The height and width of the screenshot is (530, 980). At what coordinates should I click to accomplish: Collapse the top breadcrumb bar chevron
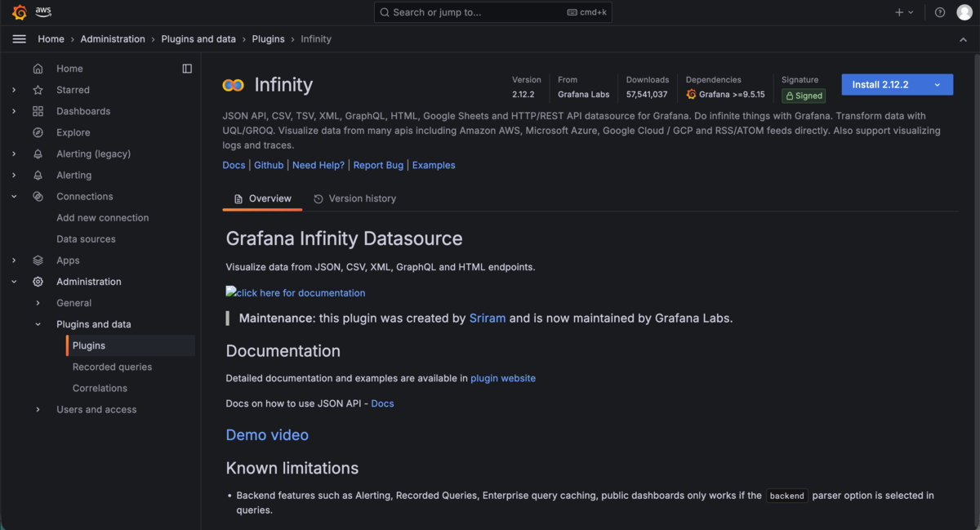coord(963,39)
